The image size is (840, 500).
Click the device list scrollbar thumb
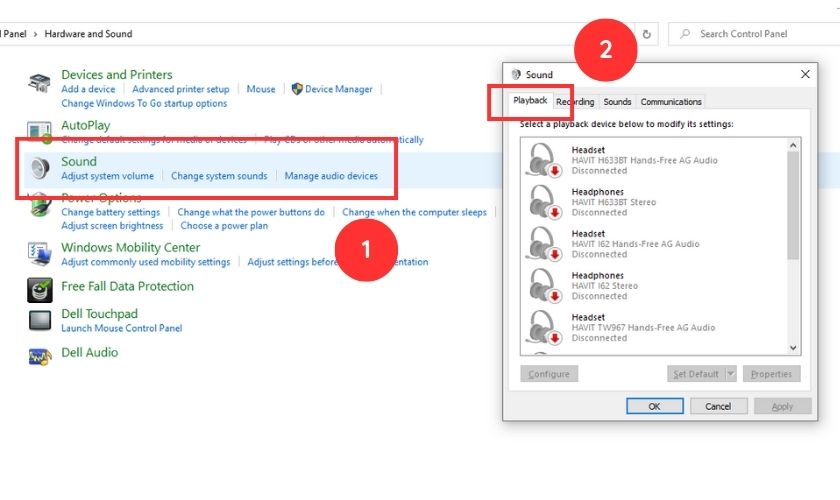click(793, 206)
